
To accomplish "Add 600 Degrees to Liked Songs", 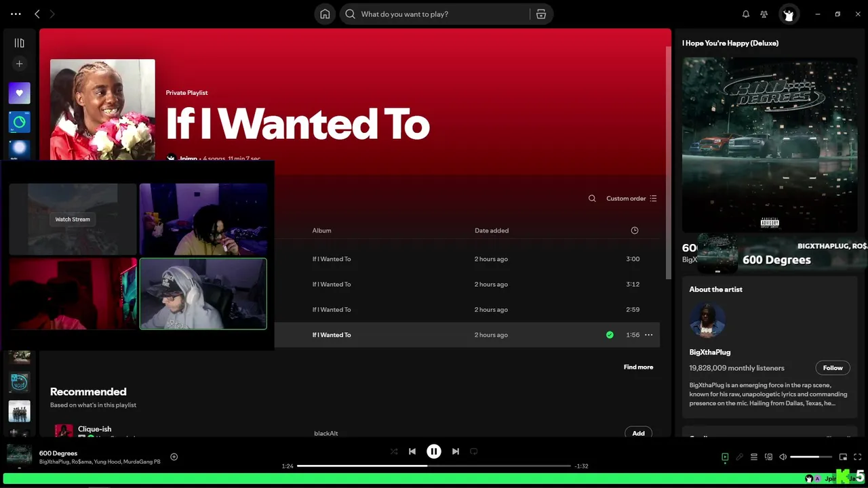I will click(x=174, y=457).
